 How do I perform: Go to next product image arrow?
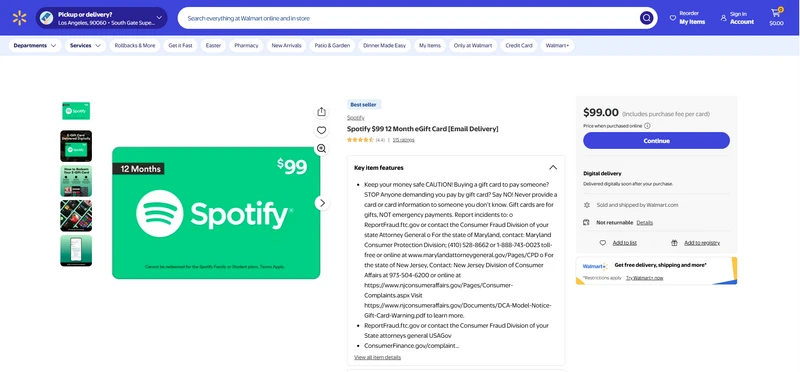(321, 203)
